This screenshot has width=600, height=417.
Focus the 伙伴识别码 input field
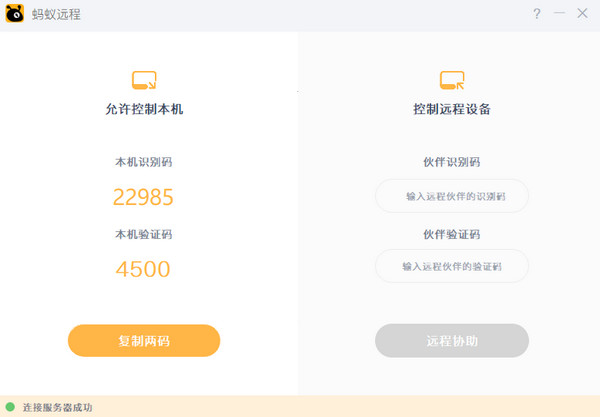(x=452, y=196)
